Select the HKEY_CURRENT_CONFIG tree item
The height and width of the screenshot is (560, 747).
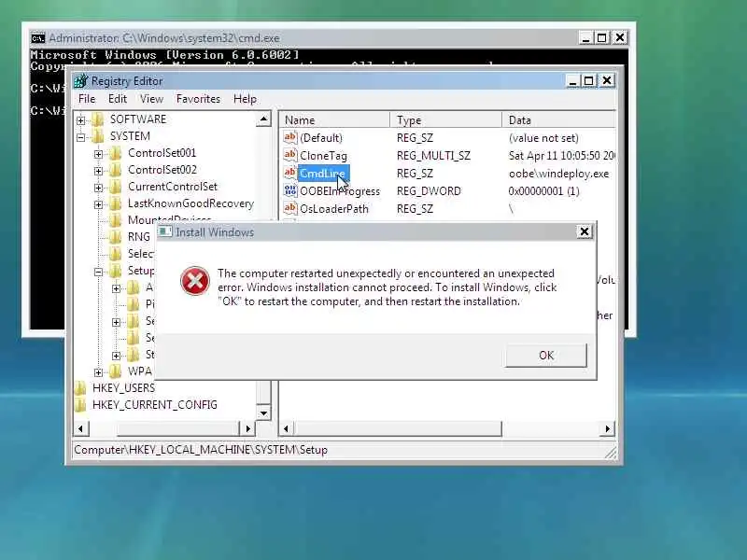(155, 405)
